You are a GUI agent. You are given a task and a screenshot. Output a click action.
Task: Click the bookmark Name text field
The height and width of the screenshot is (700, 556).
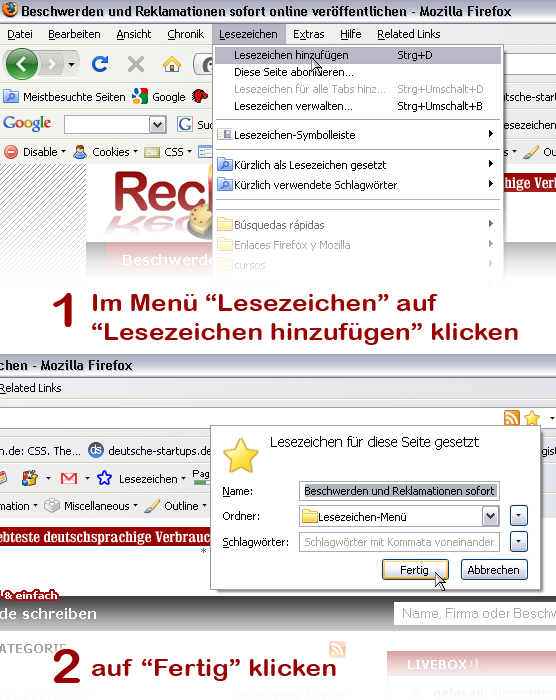399,491
